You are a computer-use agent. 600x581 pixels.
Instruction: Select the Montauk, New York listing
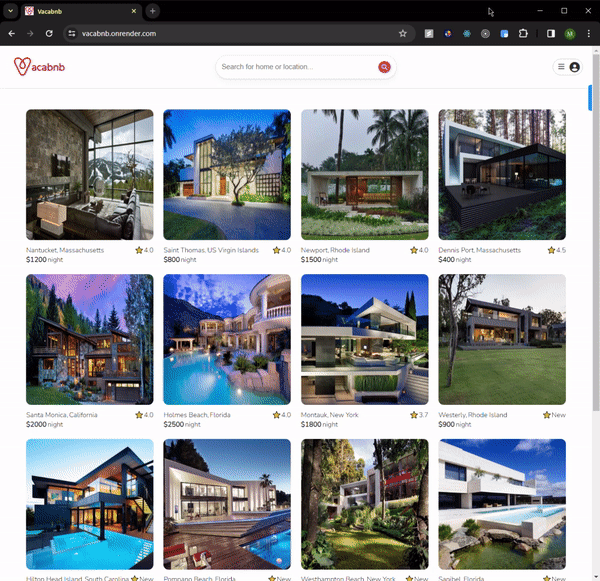click(364, 339)
